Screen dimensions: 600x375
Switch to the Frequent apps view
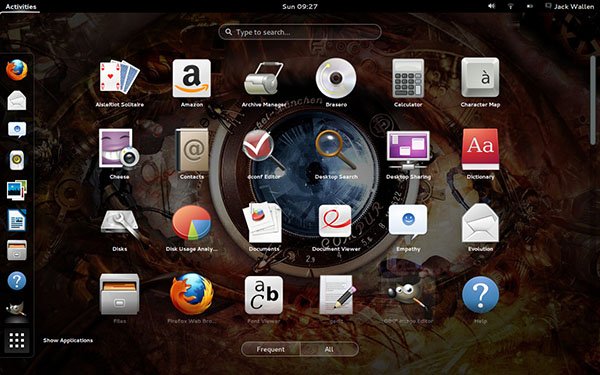[271, 349]
